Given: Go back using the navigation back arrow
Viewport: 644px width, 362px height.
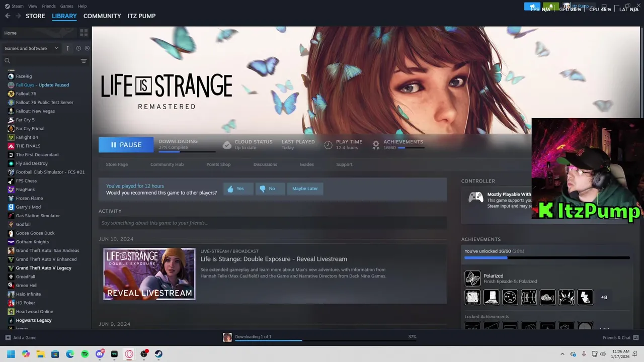Looking at the screenshot, I should [8, 16].
